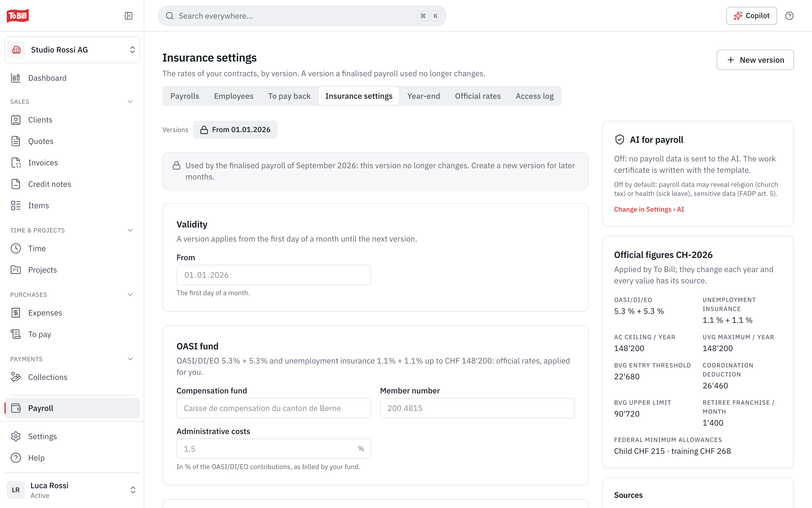Switch to the Year-end tab
812x508 pixels.
[423, 96]
